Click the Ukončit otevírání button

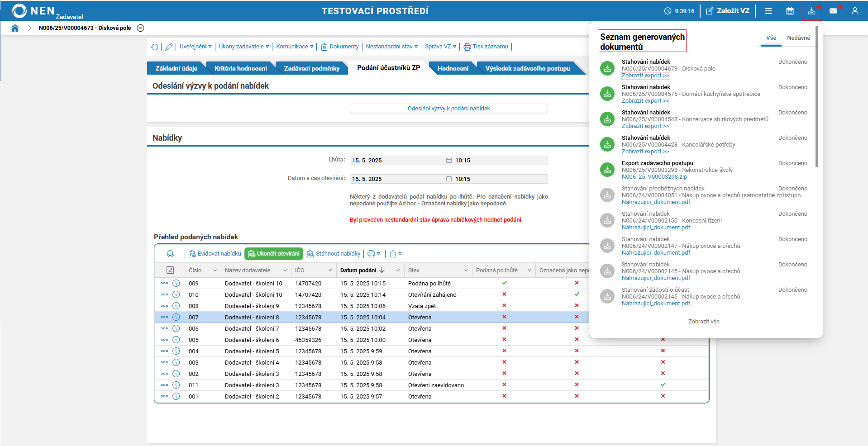coord(274,254)
